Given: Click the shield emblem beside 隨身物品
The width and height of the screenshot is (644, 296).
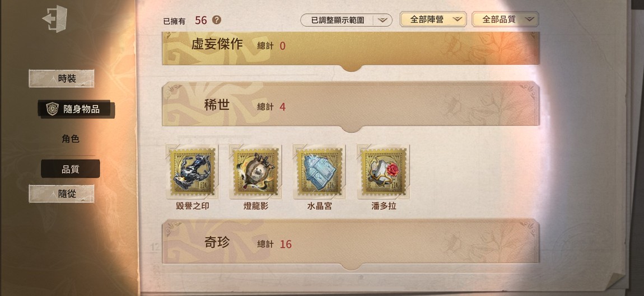Looking at the screenshot, I should 52,109.
